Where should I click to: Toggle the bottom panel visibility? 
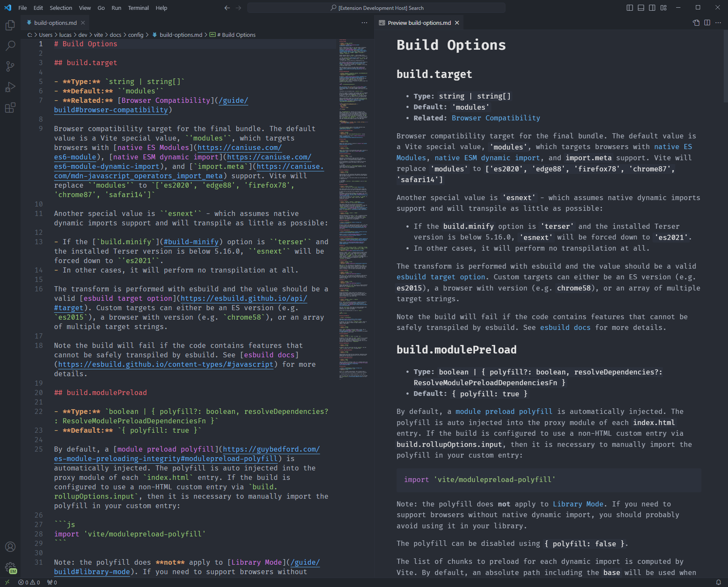(641, 8)
